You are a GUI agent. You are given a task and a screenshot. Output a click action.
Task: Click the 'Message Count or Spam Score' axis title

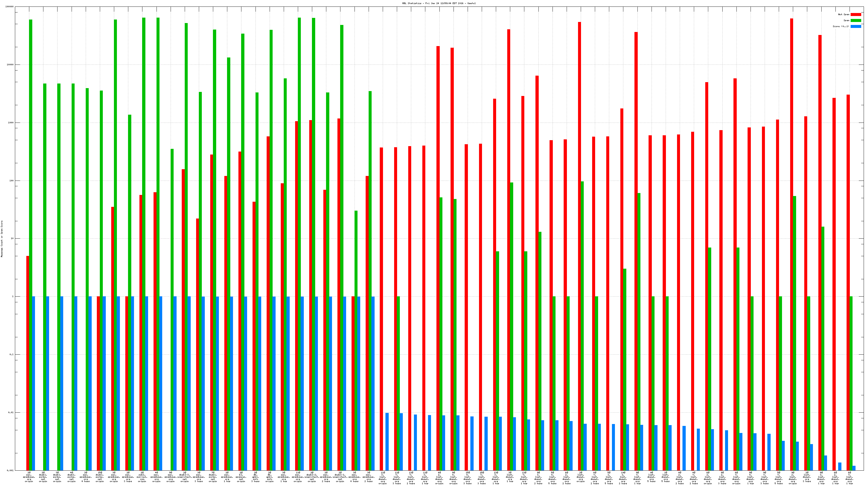[x=2, y=239]
